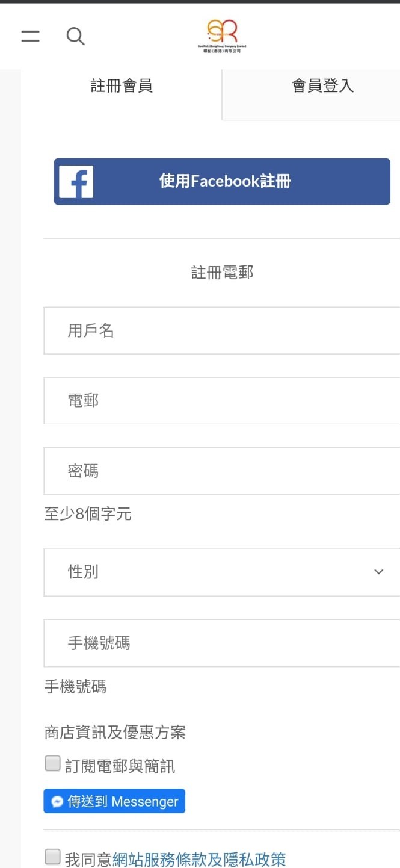Switch to the 會員登入 tab
Screen dimensions: 400x868
(322, 86)
